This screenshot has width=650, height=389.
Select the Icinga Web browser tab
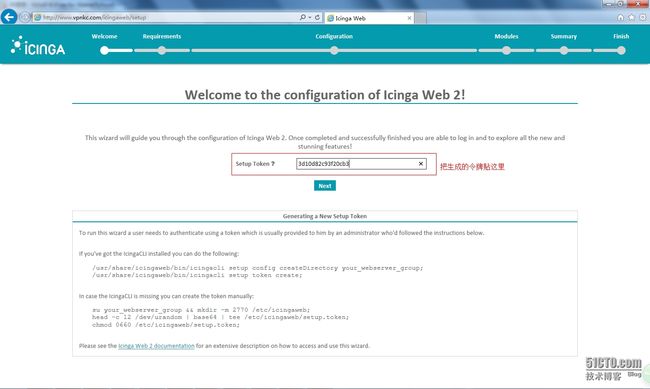point(369,18)
